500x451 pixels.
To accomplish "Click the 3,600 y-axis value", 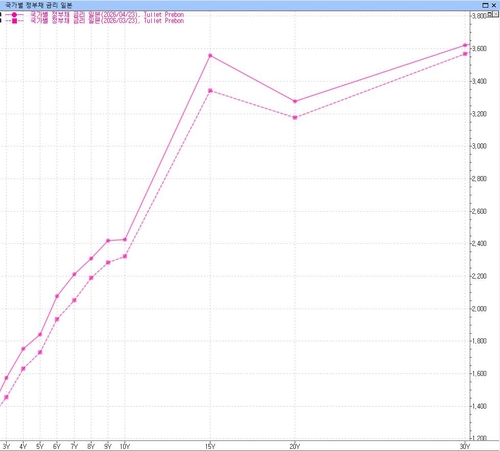I will pos(479,49).
